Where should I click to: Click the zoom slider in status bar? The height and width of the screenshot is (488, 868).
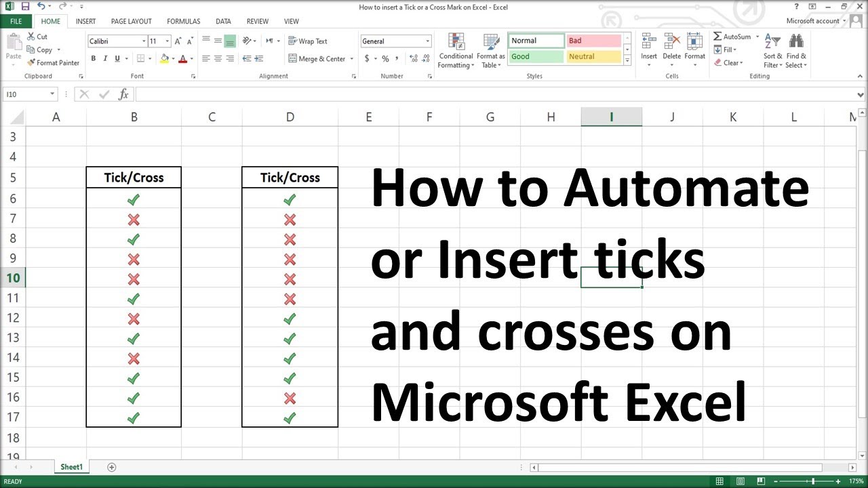(813, 481)
